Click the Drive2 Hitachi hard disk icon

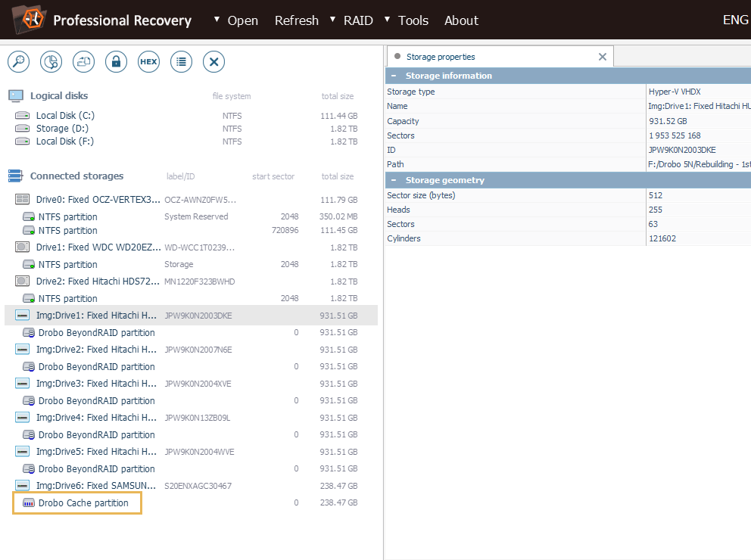(x=22, y=281)
